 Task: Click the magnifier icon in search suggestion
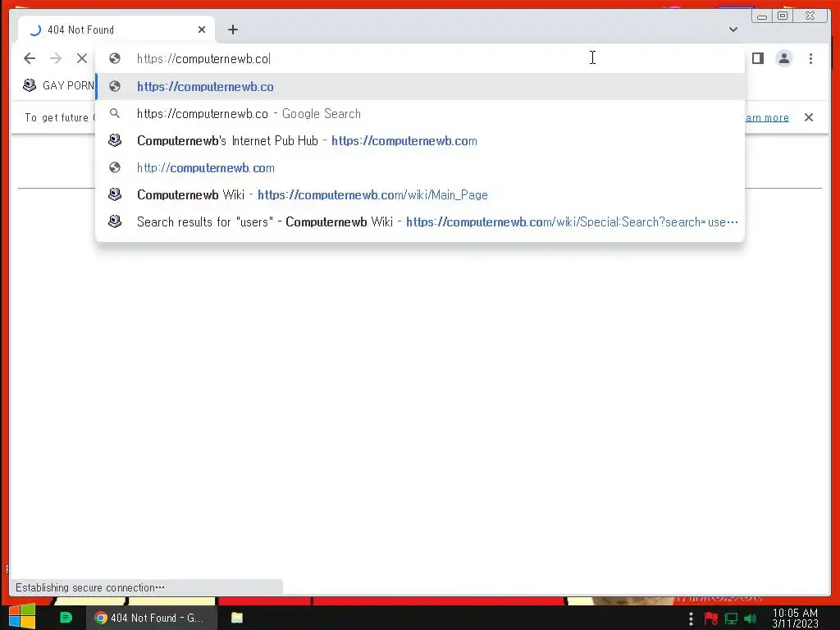coord(114,113)
